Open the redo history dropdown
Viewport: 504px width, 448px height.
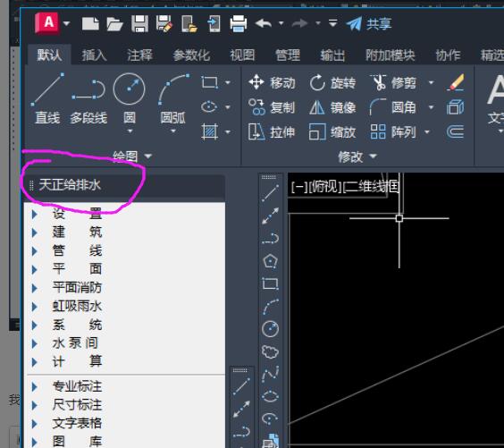click(318, 23)
